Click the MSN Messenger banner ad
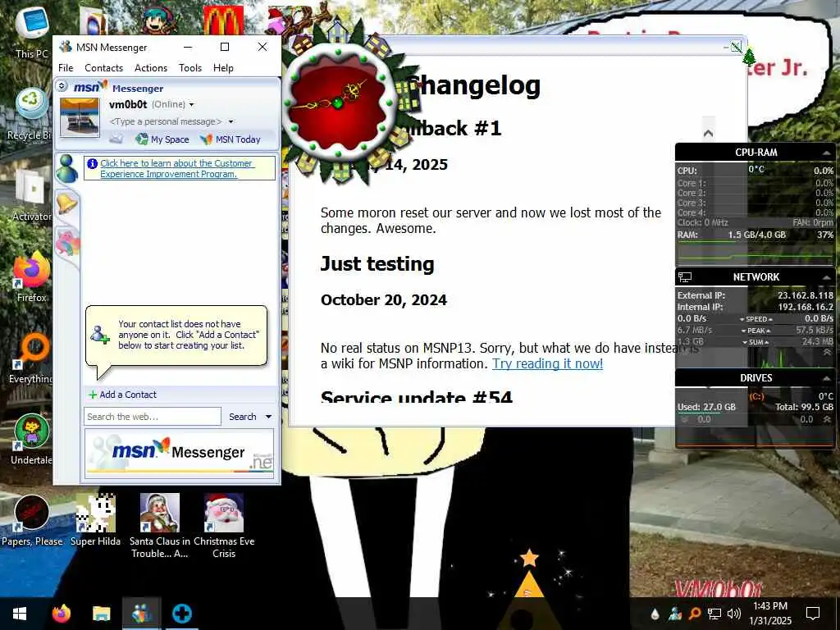Screen dimensions: 840x630 click(x=180, y=453)
